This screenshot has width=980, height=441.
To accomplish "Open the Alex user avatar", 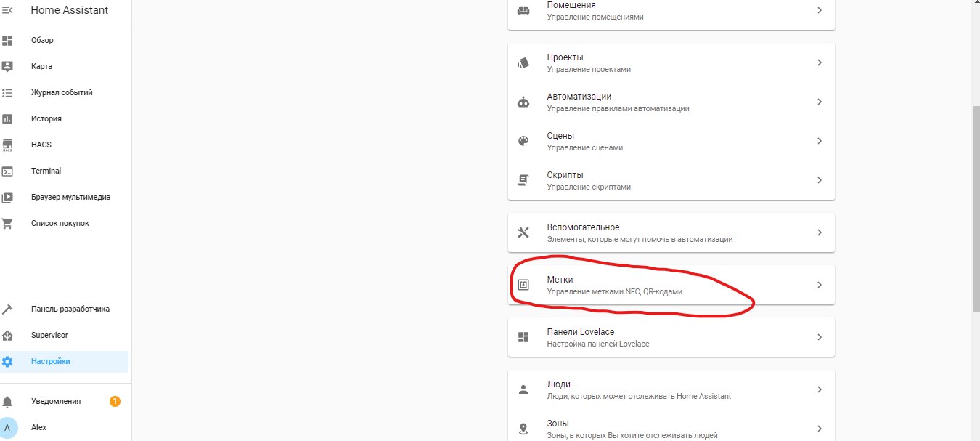I will [x=9, y=427].
